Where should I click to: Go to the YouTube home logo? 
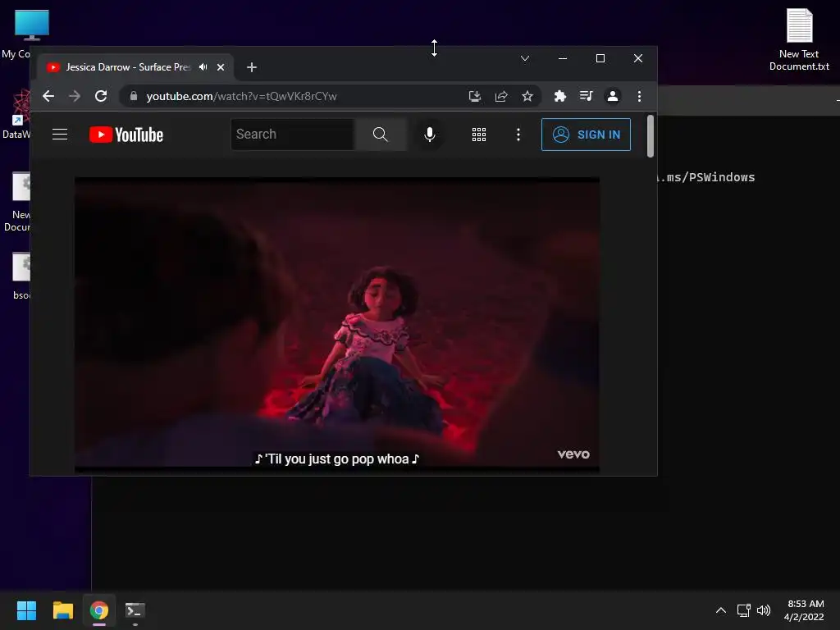[126, 135]
